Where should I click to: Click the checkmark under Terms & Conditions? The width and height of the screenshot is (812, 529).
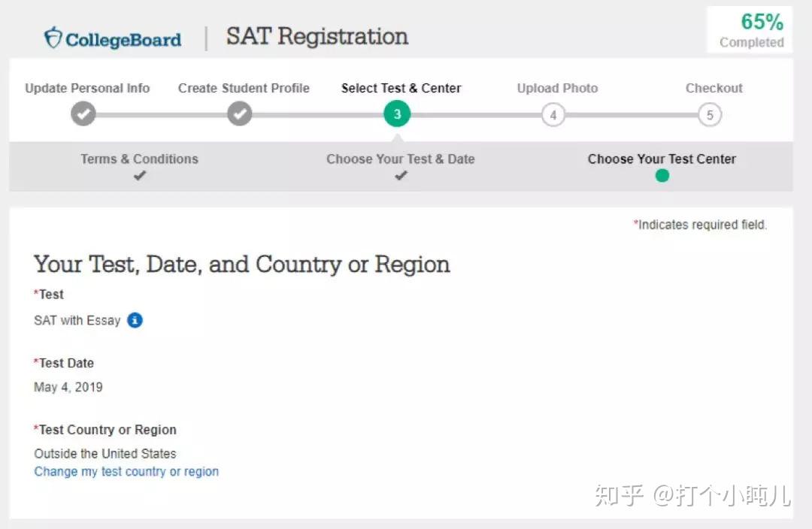click(x=139, y=176)
